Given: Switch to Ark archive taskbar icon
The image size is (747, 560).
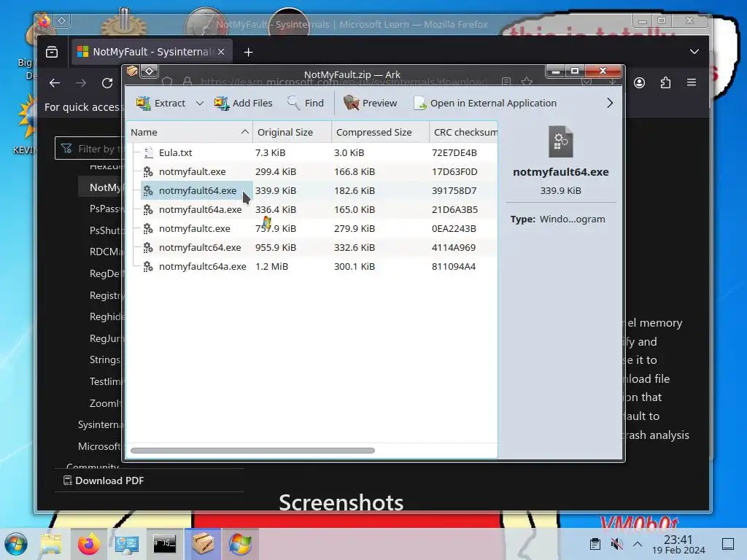Looking at the screenshot, I should pyautogui.click(x=203, y=544).
